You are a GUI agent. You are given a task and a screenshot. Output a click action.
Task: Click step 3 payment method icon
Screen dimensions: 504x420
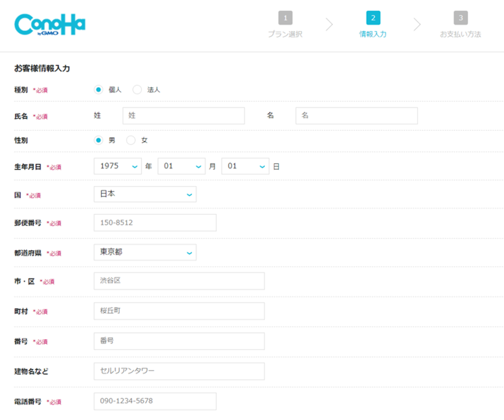(460, 18)
